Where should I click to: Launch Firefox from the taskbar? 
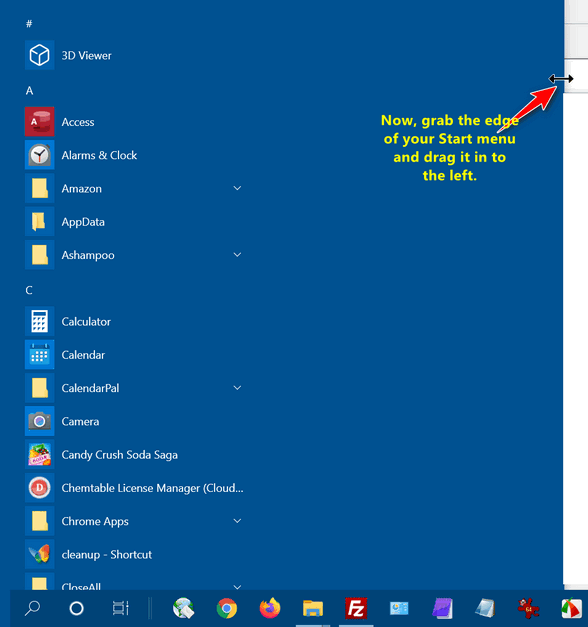pos(270,608)
